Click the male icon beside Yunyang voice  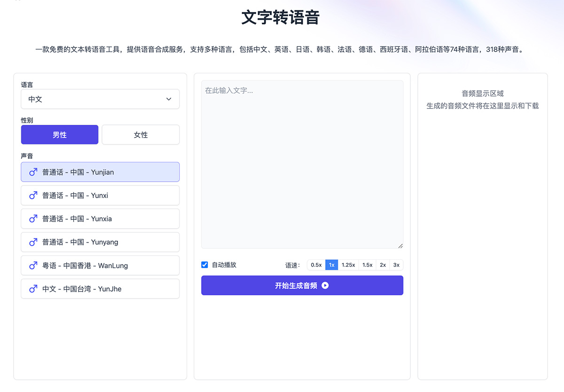tap(33, 242)
